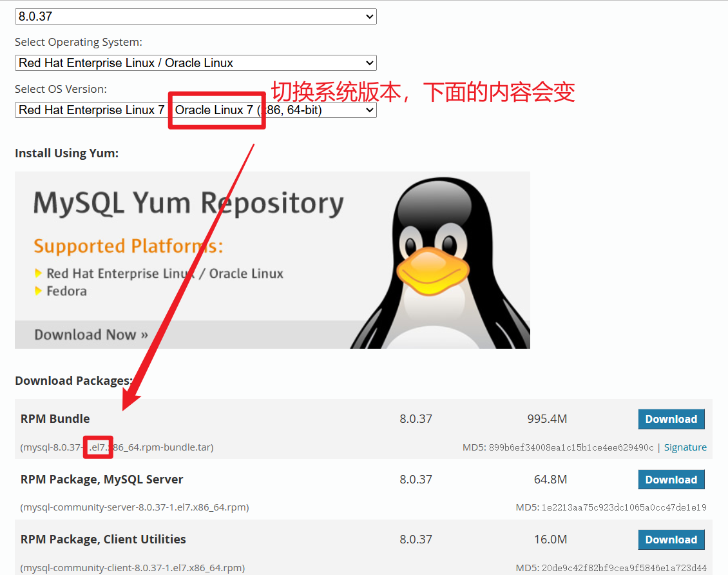
Task: Click the Download Now » link
Action: (91, 335)
